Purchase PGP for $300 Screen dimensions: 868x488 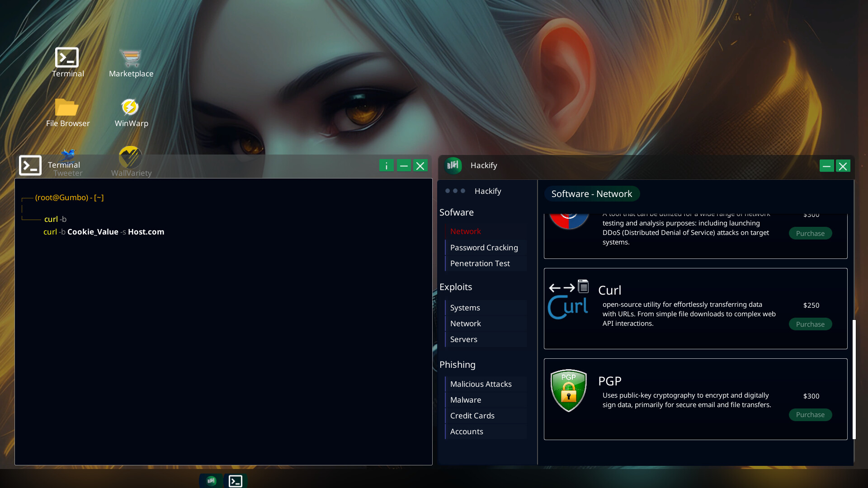coord(810,415)
